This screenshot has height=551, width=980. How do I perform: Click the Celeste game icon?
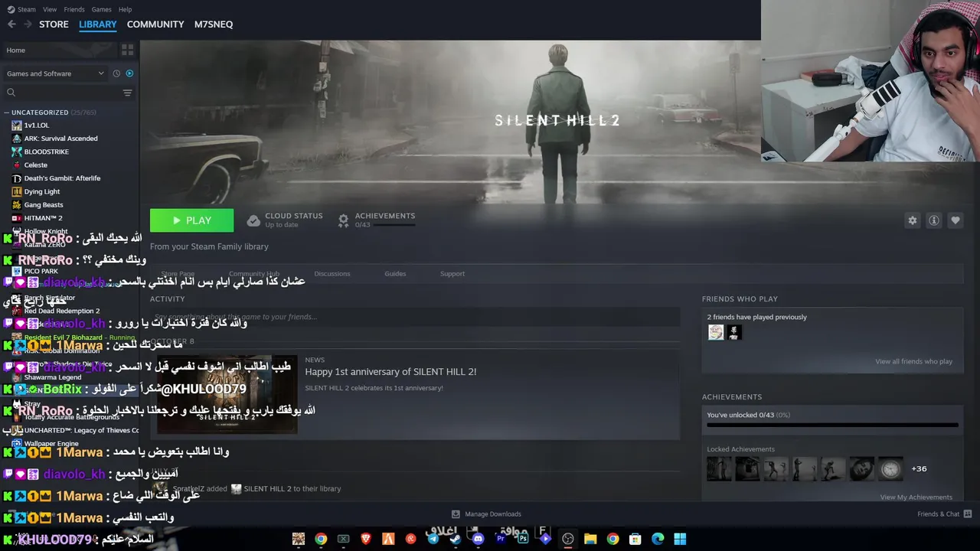(x=17, y=165)
